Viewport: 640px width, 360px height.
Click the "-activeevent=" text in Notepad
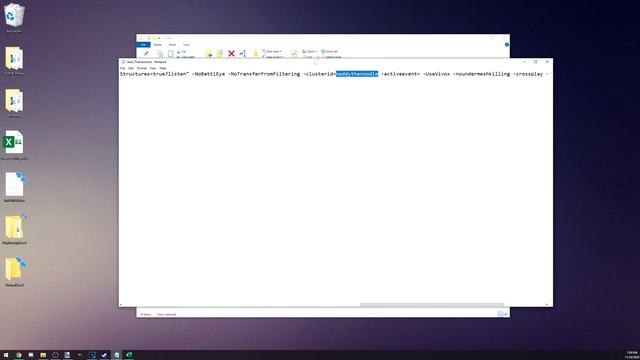pos(400,74)
